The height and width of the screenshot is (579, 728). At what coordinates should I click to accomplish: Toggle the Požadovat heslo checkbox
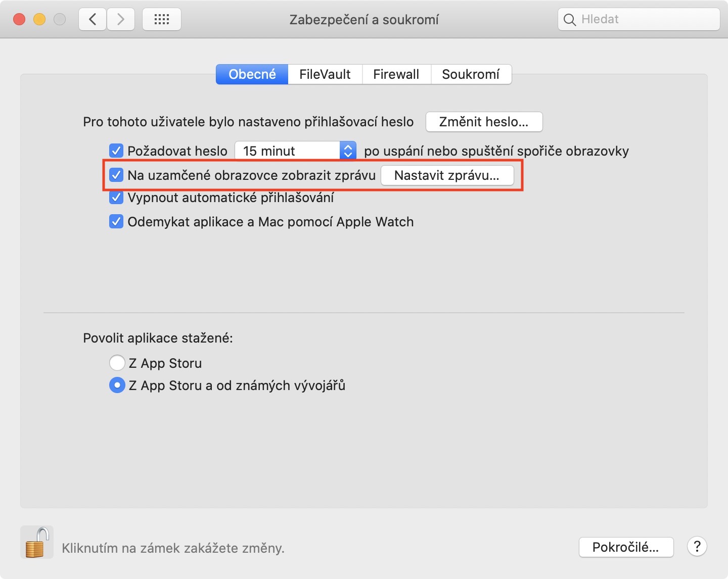coord(116,151)
